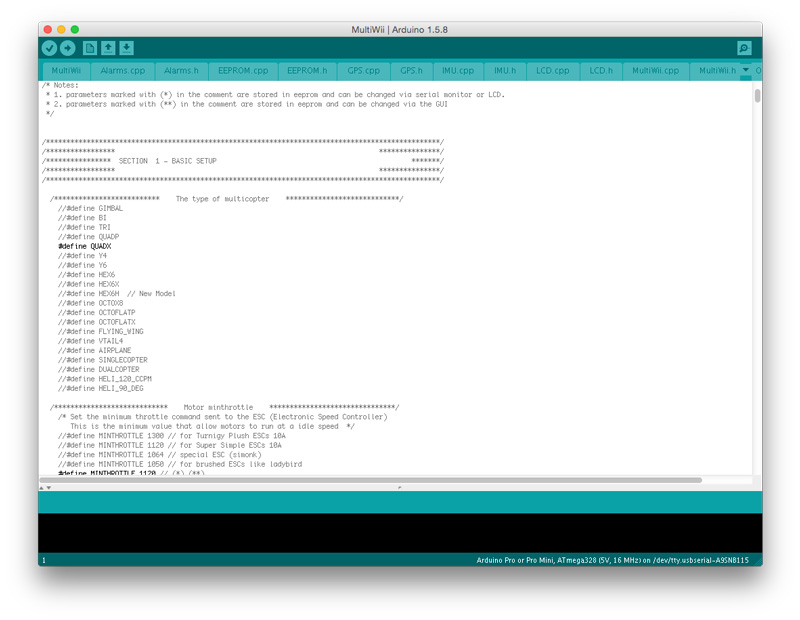Click the '/* Notes:' comment line
The width and height of the screenshot is (800, 620).
tap(60, 85)
